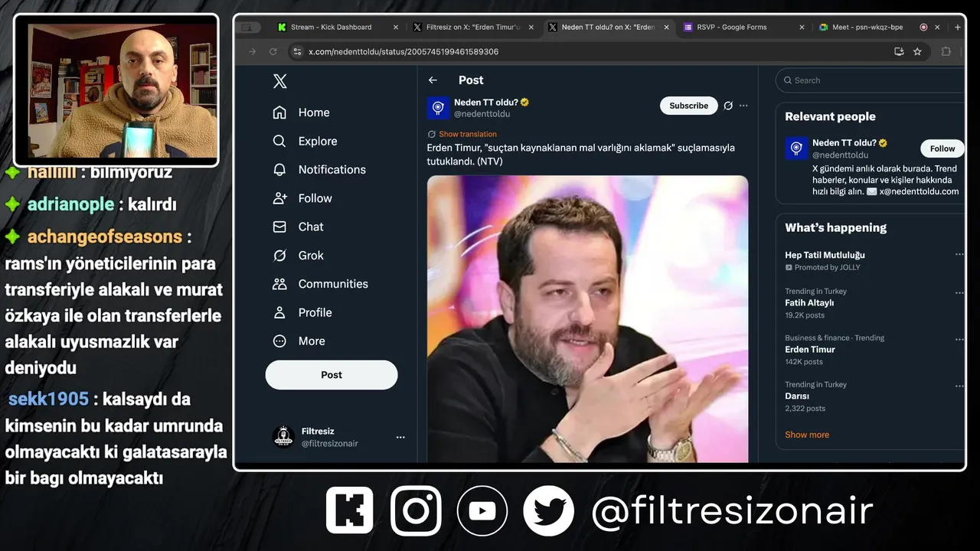Open options for Erden Timur trend
Image resolution: width=980 pixels, height=551 pixels.
coord(959,339)
